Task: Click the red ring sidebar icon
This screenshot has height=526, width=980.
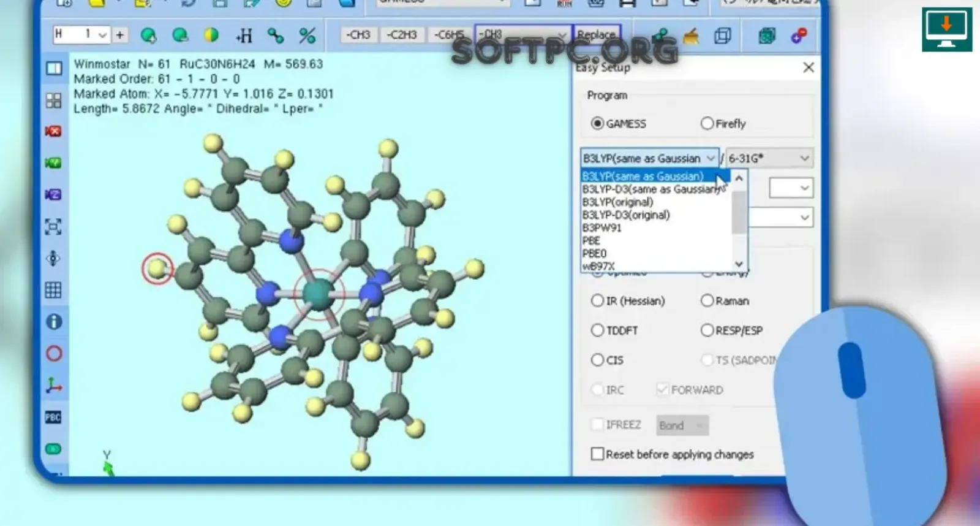Action: pos(54,354)
